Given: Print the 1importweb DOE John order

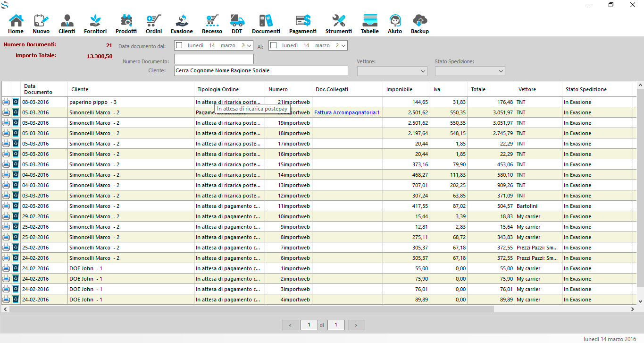Looking at the screenshot, I should 6,268.
